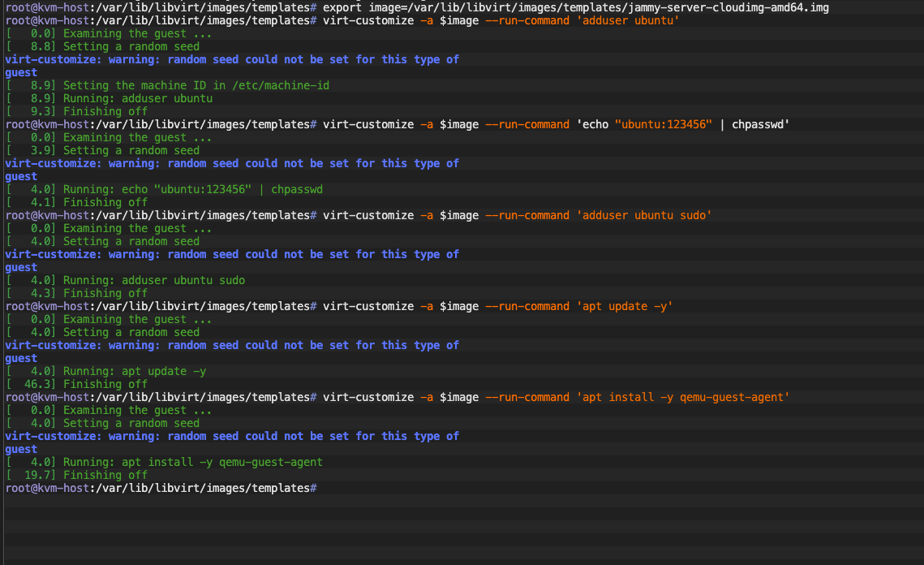Click the 'apt update -y' quoted command argument
The image size is (924, 565).
click(x=625, y=306)
